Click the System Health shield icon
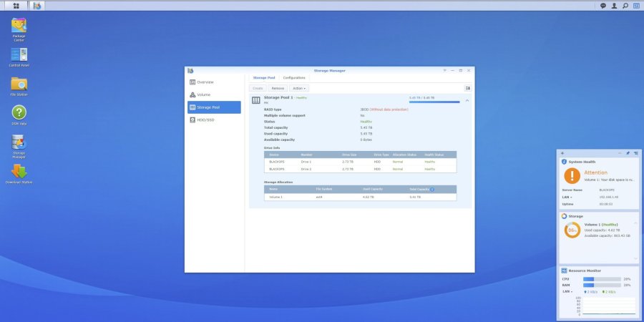This screenshot has width=644, height=322. 565,162
